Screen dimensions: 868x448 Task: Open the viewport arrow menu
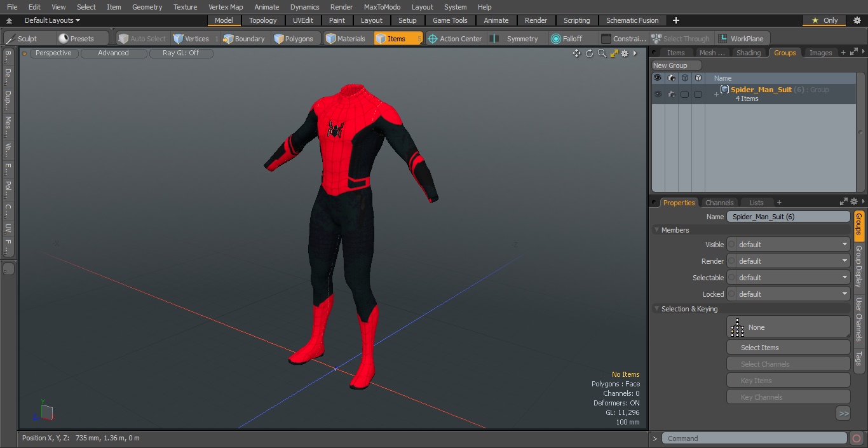click(635, 53)
